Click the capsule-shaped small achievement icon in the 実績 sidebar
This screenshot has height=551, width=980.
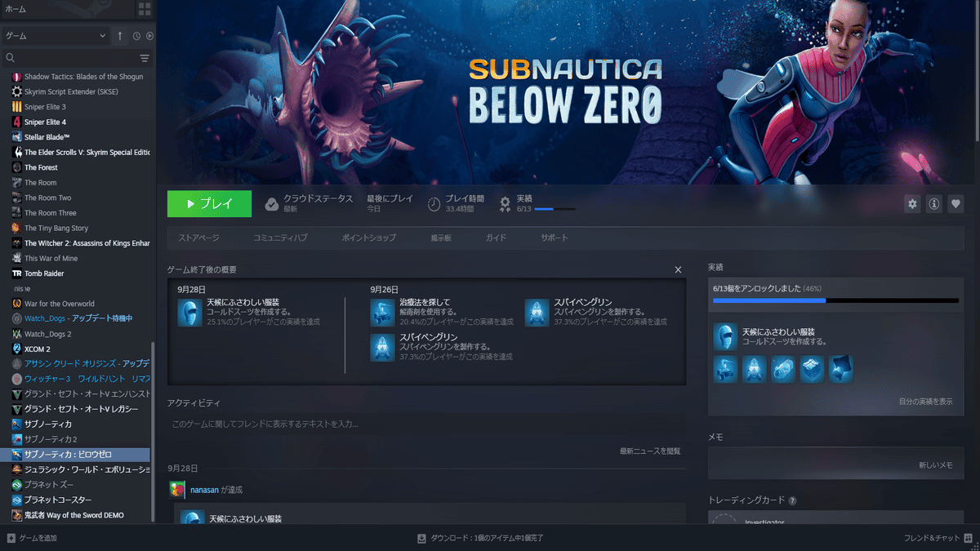pos(783,369)
